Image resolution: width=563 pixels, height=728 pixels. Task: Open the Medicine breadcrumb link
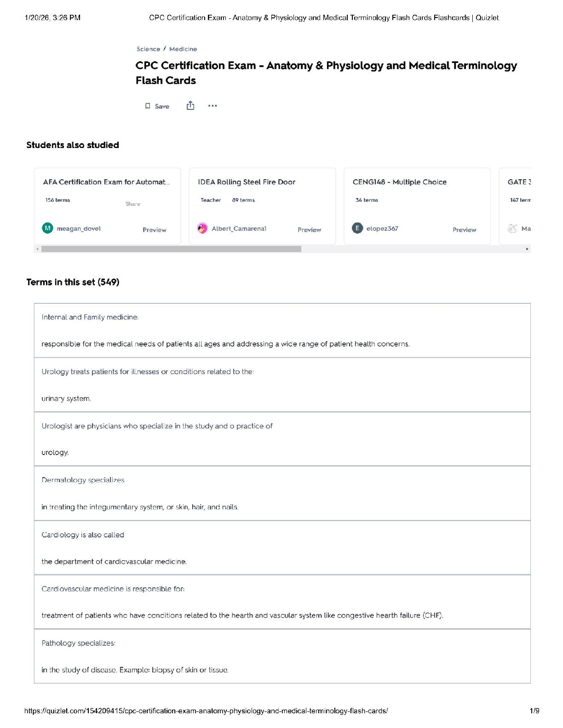coord(183,49)
